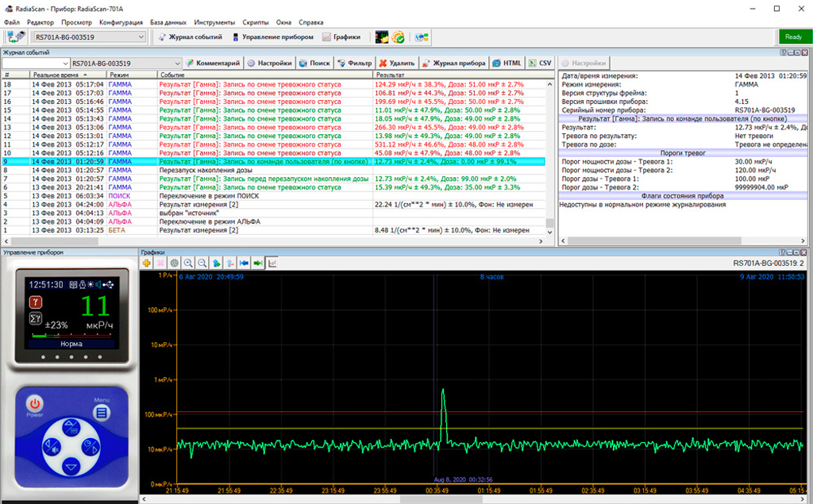
Task: Toggle the Графики panel button in main toolbar
Action: point(341,37)
